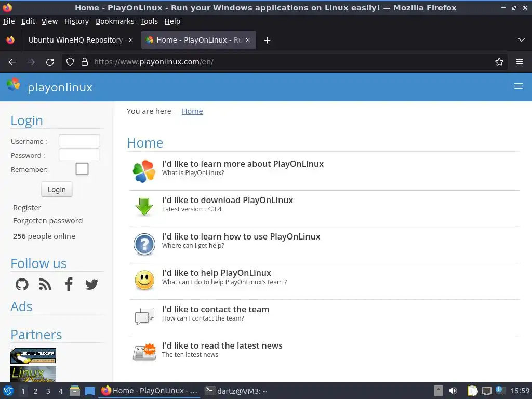Image resolution: width=532 pixels, height=399 pixels.
Task: Click the newspaper news icon
Action: coord(144,352)
